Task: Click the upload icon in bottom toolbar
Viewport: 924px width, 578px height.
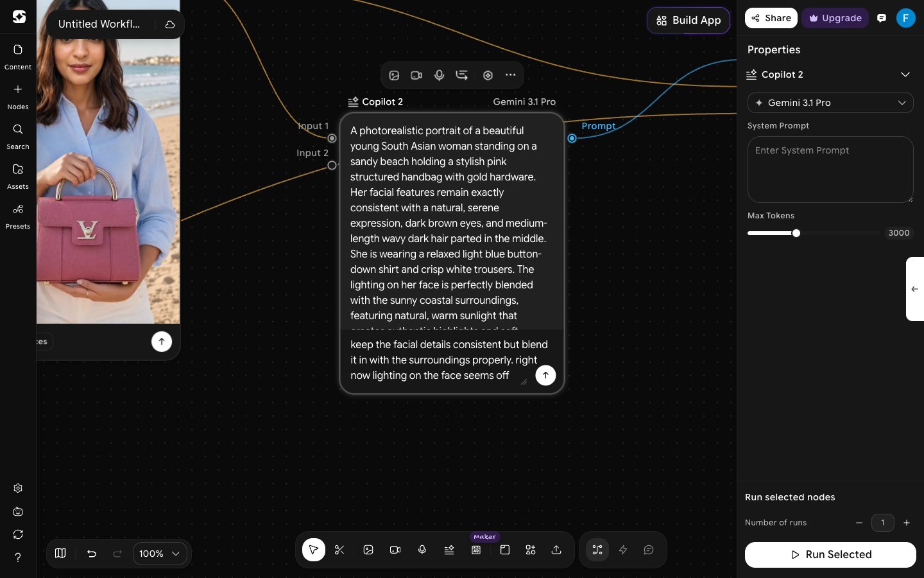Action: tap(556, 550)
